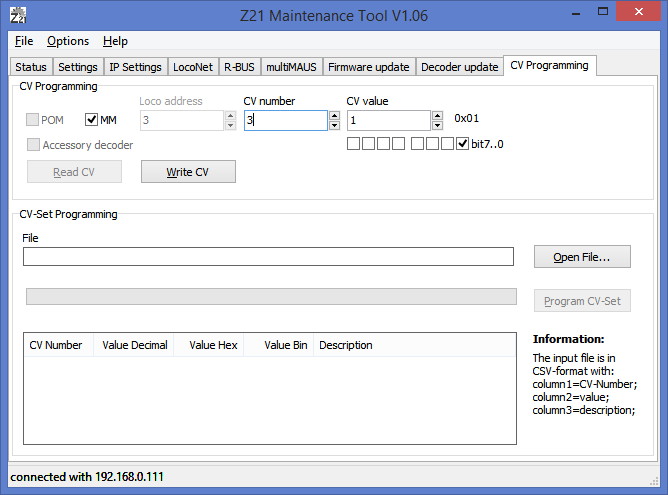Image resolution: width=668 pixels, height=495 pixels.
Task: Toggle the bit 3 checkbox
Action: [x=418, y=144]
